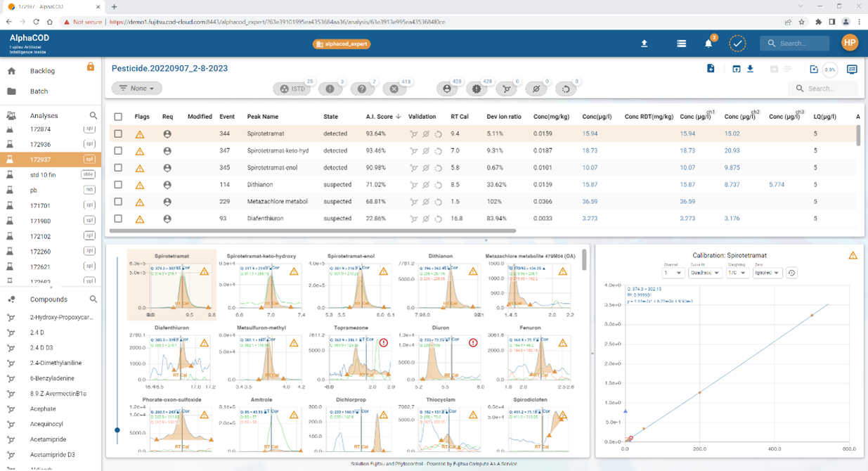Click the HP user avatar
The height and width of the screenshot is (471, 868).
click(x=849, y=43)
